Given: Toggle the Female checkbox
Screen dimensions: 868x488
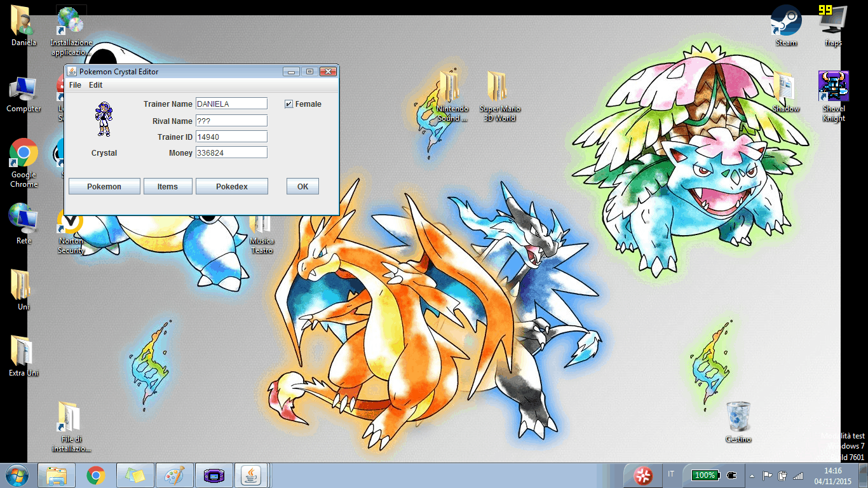Looking at the screenshot, I should (288, 104).
